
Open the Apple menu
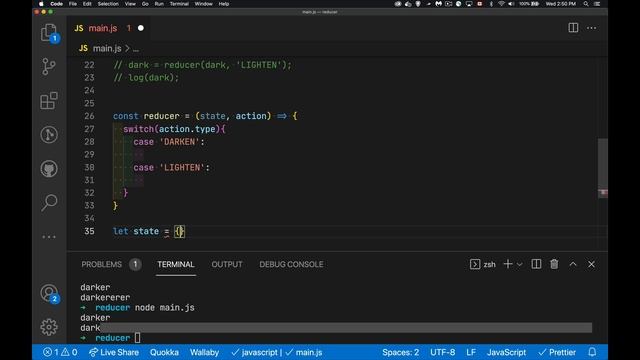click(41, 4)
